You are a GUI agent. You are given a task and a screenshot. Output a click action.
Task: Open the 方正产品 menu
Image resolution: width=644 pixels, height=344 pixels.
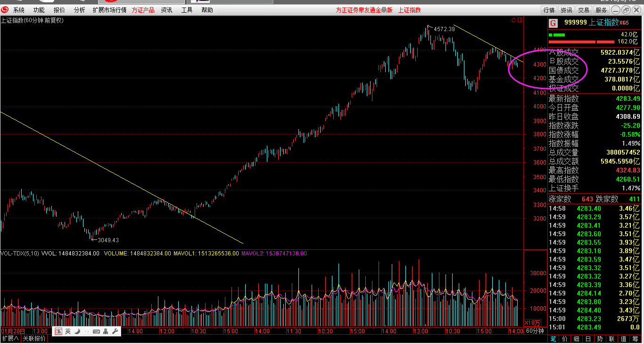[x=143, y=10]
